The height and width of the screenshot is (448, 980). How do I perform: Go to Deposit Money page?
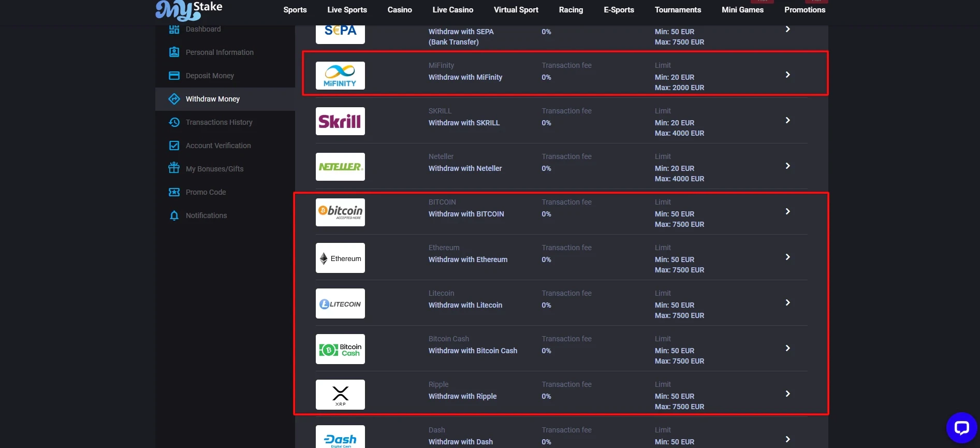210,76
